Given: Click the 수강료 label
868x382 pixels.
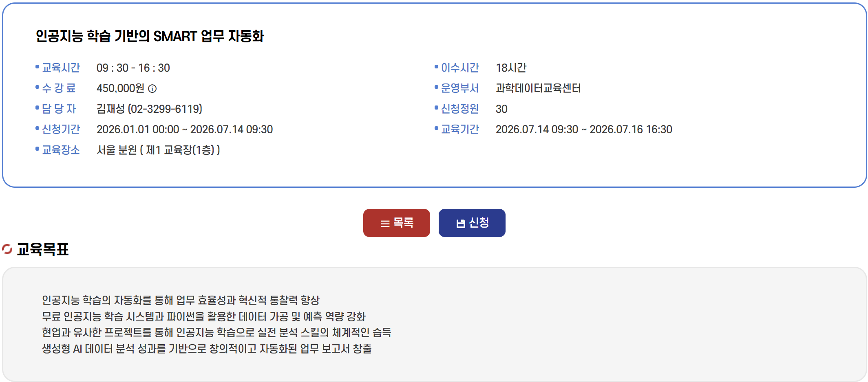Looking at the screenshot, I should point(59,88).
